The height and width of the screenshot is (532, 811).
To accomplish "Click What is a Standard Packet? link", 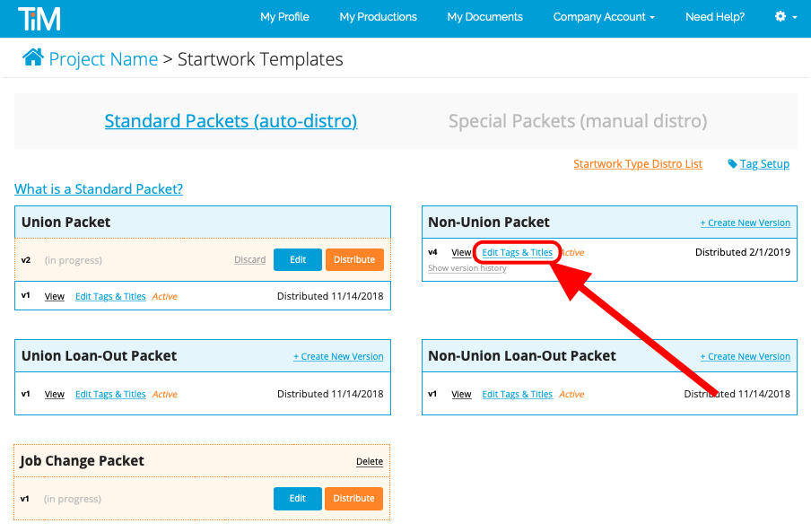I will click(x=99, y=189).
